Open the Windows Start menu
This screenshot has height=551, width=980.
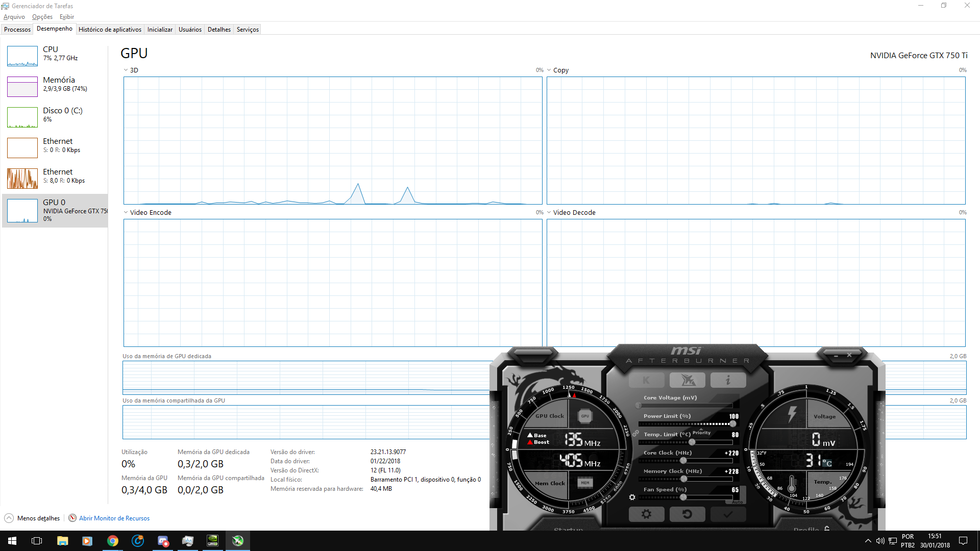[12, 541]
